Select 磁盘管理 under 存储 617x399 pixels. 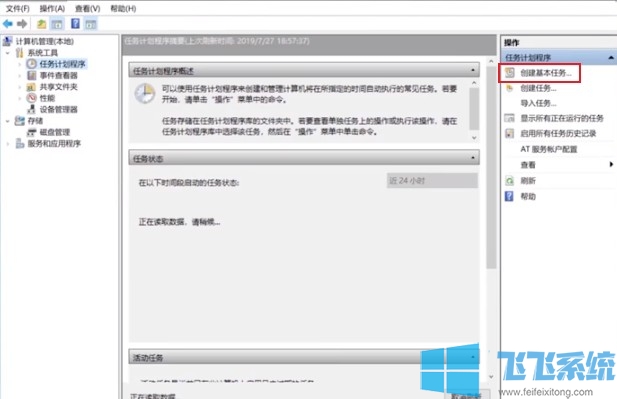tap(54, 132)
